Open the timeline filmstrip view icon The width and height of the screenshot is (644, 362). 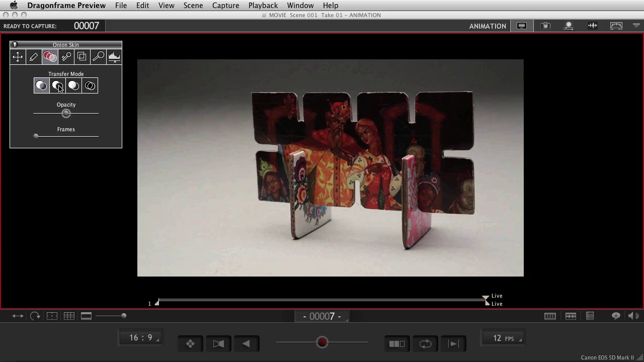pos(550,316)
